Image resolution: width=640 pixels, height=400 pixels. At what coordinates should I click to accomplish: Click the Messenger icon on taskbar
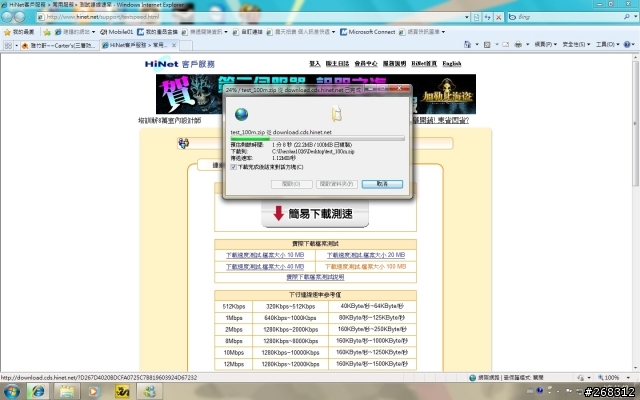tap(149, 391)
